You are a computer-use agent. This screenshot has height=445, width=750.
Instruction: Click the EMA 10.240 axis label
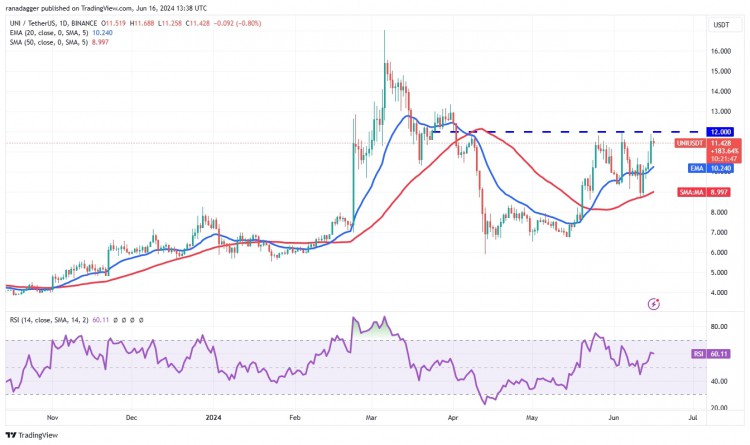[x=710, y=168]
